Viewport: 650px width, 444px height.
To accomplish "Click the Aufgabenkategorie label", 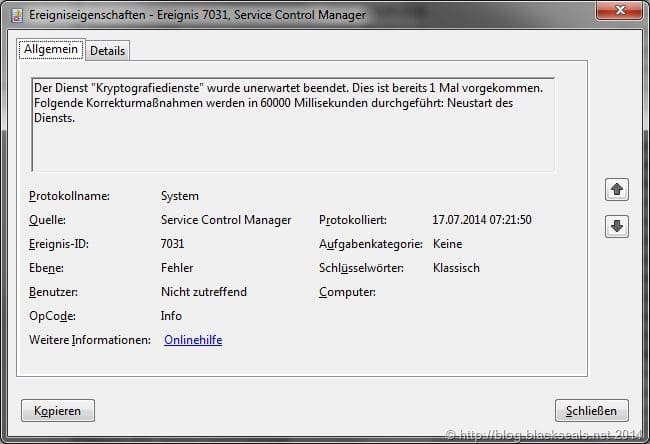I will [371, 244].
